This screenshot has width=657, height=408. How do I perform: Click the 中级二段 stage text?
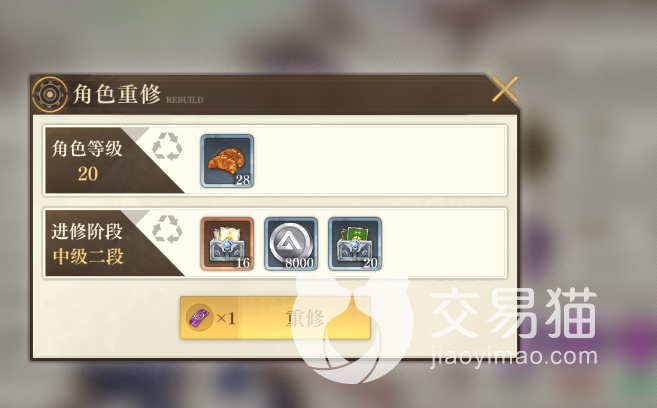pos(88,256)
